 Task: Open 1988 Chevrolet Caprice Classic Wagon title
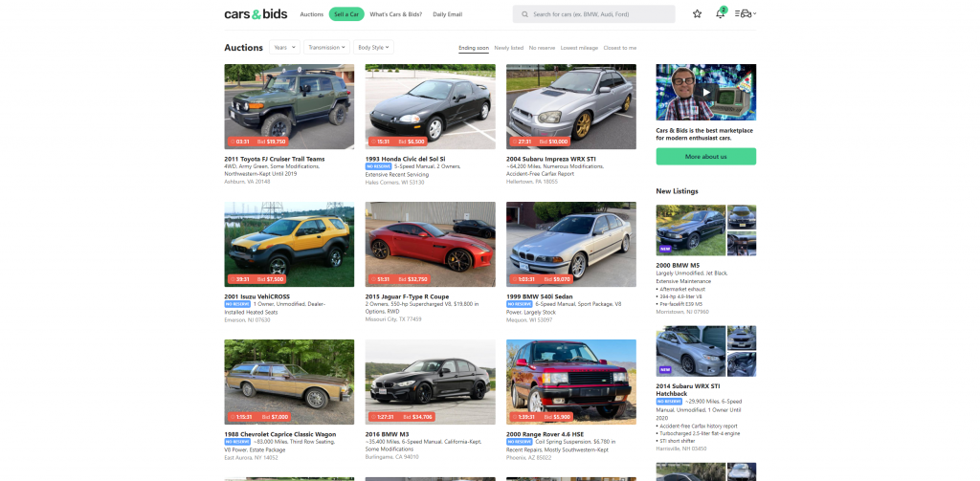[x=280, y=434]
